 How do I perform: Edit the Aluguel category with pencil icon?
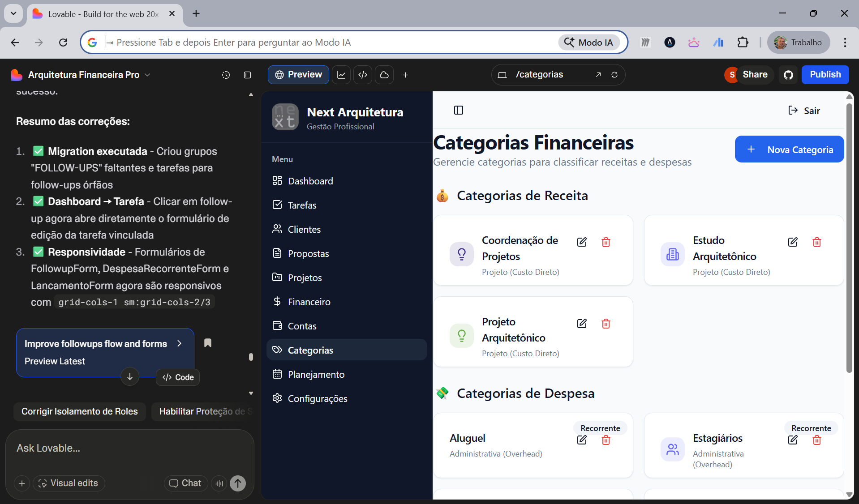582,440
